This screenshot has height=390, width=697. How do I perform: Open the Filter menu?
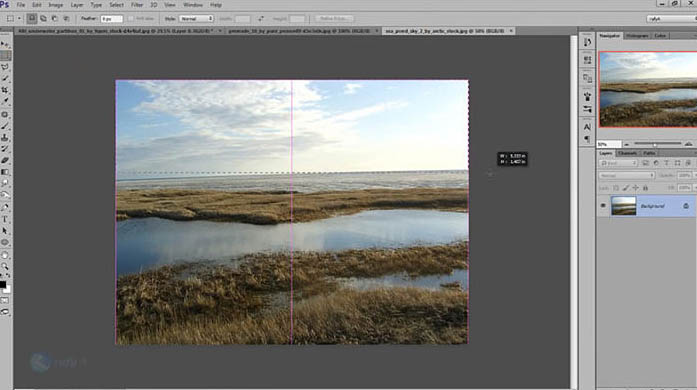[137, 5]
